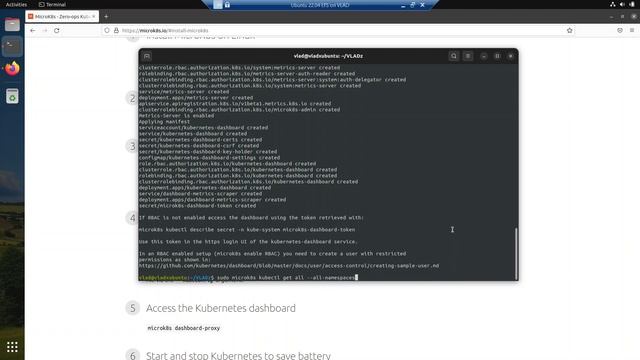Open the terminal hamburger menu
The height and width of the screenshot is (360, 640).
pos(468,56)
